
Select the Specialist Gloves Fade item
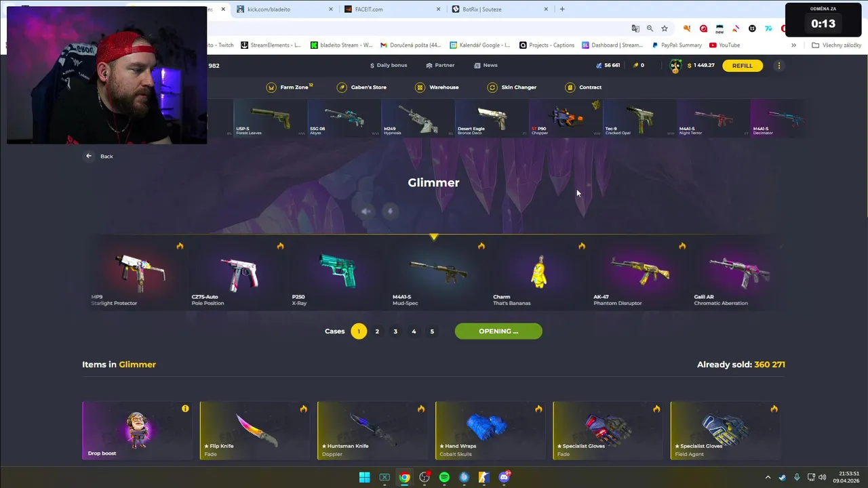click(x=608, y=430)
